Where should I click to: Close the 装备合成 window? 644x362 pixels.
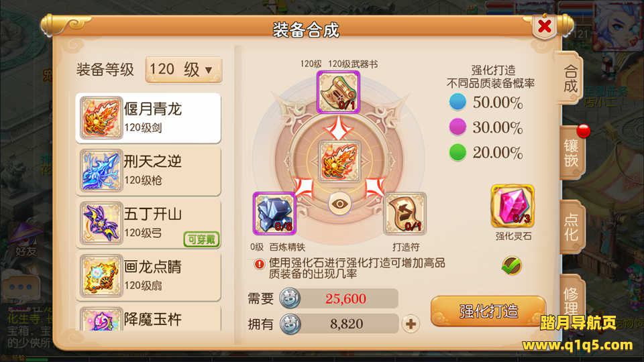[545, 26]
